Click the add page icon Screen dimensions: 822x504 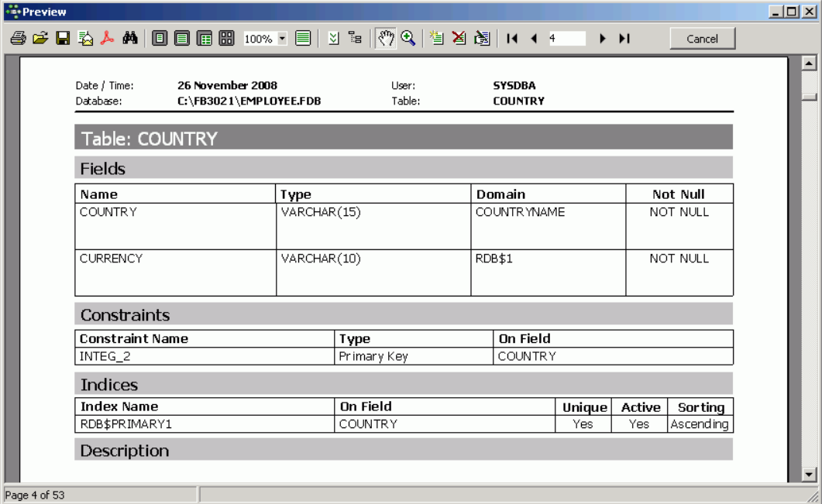437,39
